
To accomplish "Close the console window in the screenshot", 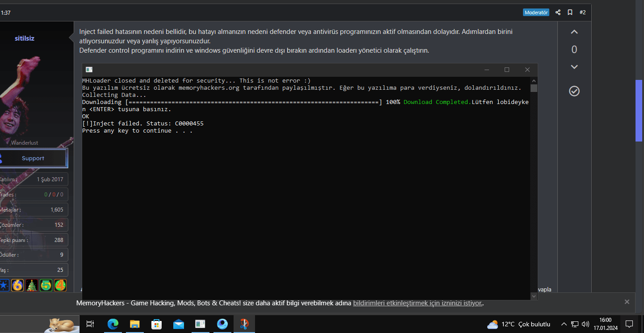I will [x=527, y=70].
